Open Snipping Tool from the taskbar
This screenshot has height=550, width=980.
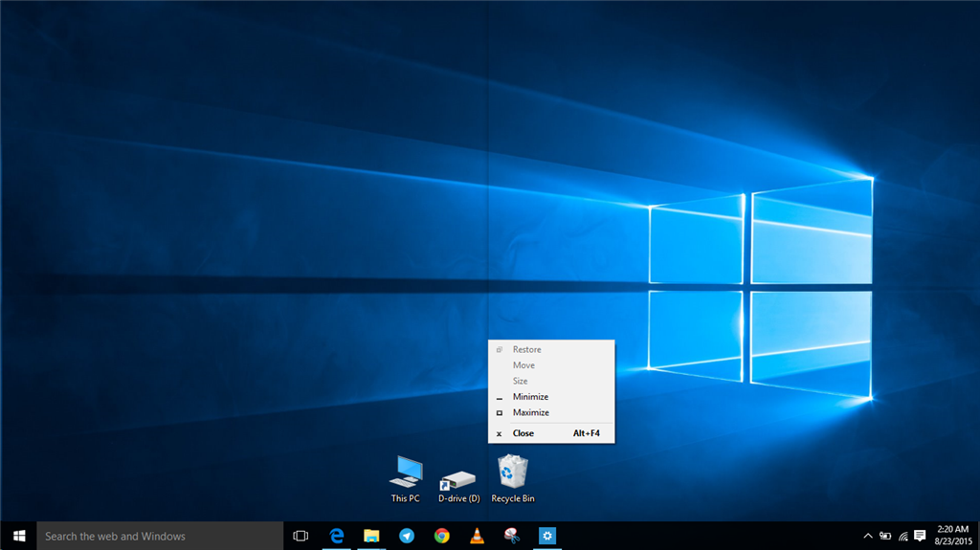click(x=512, y=537)
